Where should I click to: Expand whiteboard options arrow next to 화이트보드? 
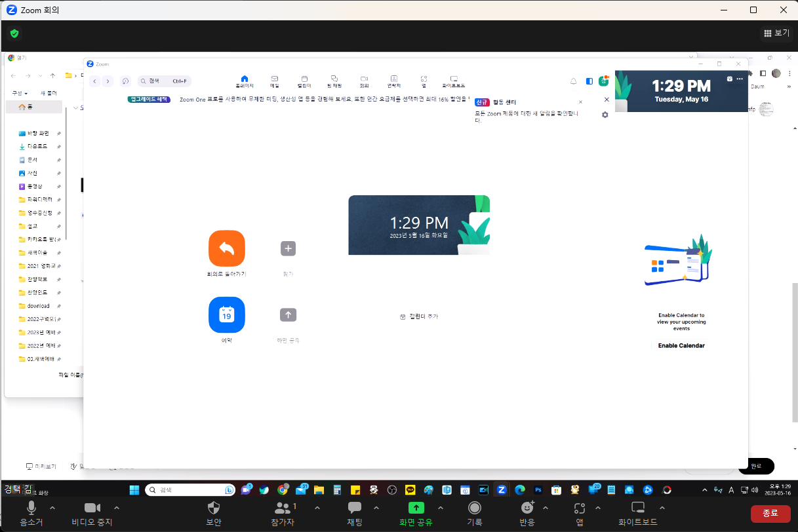pyautogui.click(x=662, y=508)
